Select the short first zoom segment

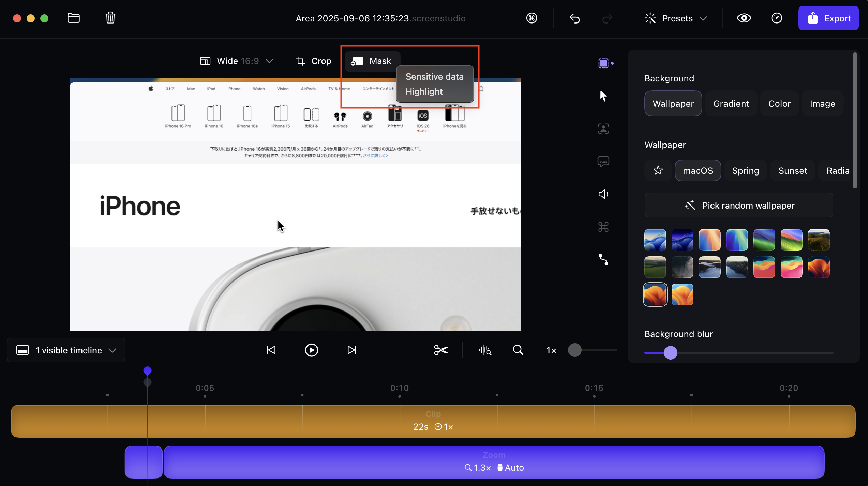(144, 462)
